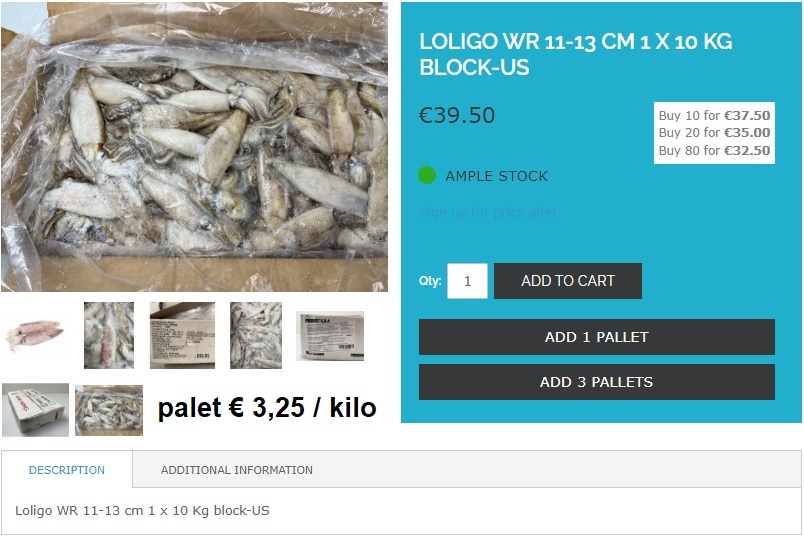
Task: Open the Sign up for price alert link
Action: (488, 212)
